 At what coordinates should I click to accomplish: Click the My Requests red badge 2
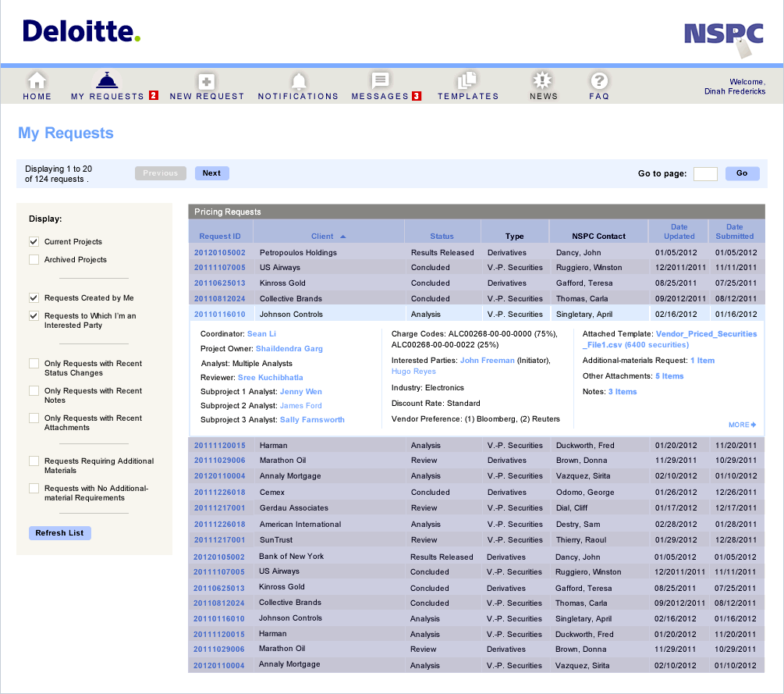[x=154, y=95]
